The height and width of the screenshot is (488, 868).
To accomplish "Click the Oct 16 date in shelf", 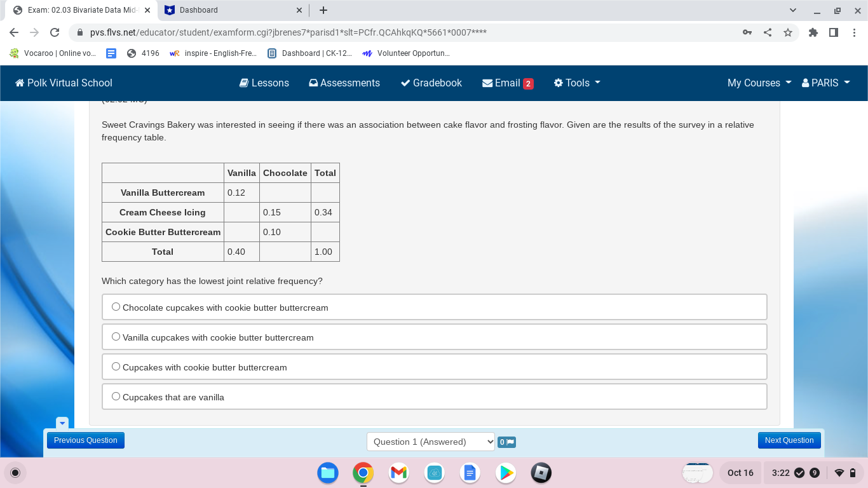I will 740,473.
